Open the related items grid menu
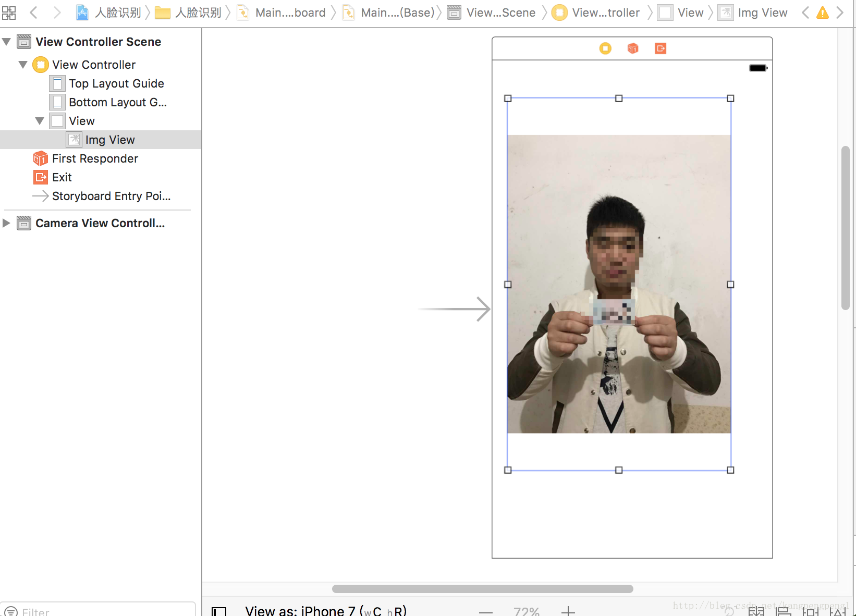The height and width of the screenshot is (616, 856). click(9, 13)
